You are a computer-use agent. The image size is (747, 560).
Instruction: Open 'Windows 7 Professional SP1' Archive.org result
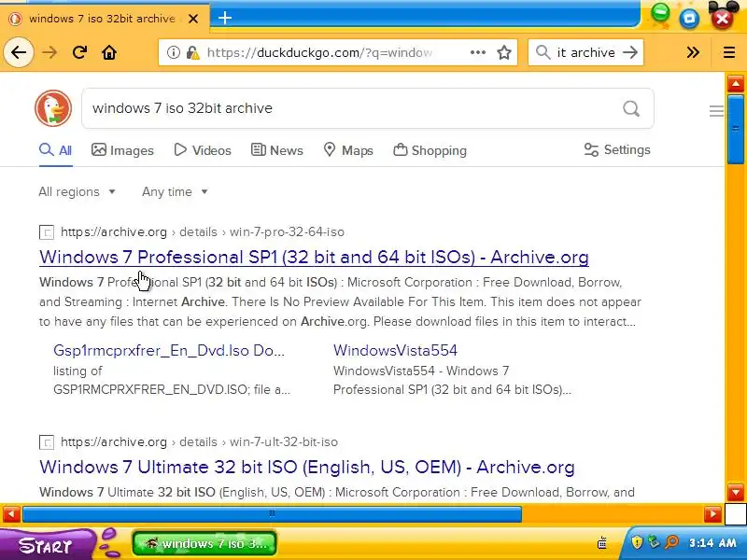[314, 258]
